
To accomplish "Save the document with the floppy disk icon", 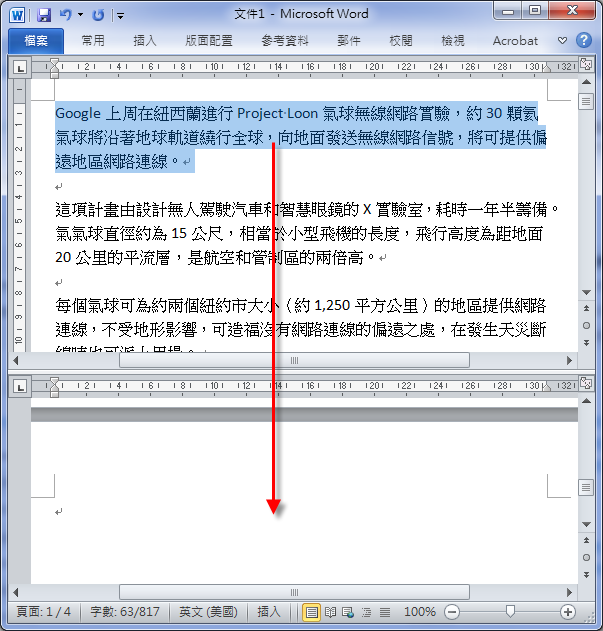I will click(x=44, y=15).
